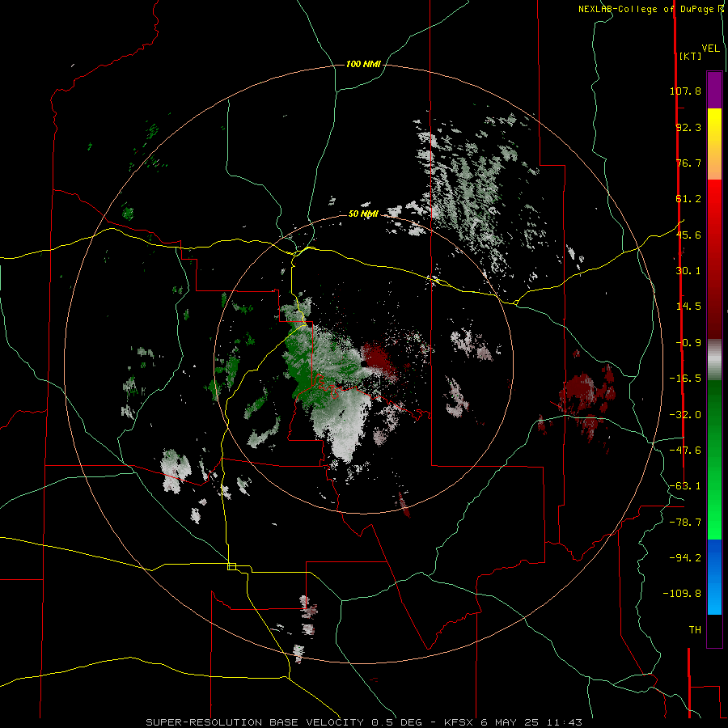Select the 45.6 legend value
The width and height of the screenshot is (728, 728).
pyautogui.click(x=688, y=235)
